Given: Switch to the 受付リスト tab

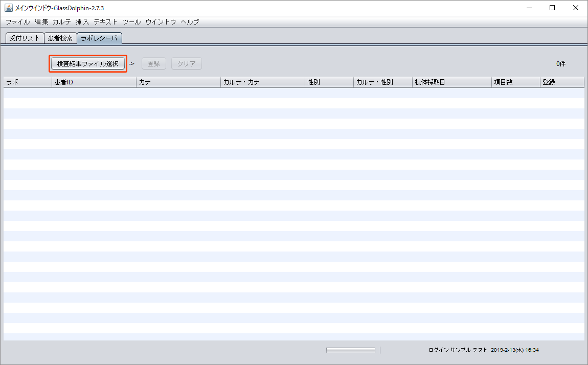Looking at the screenshot, I should (25, 38).
